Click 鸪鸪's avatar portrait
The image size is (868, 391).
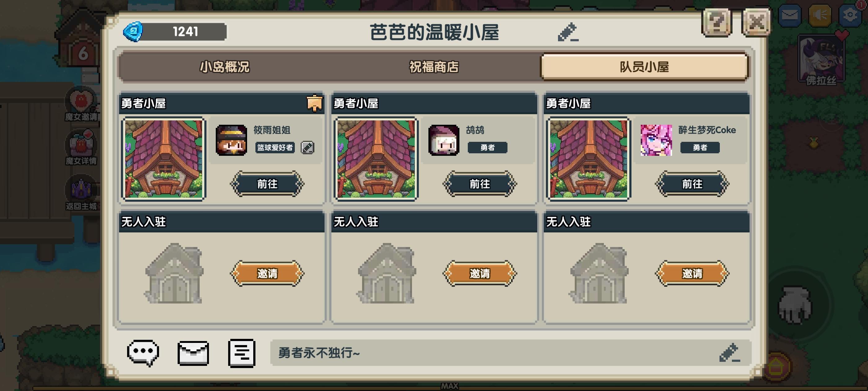click(x=443, y=140)
